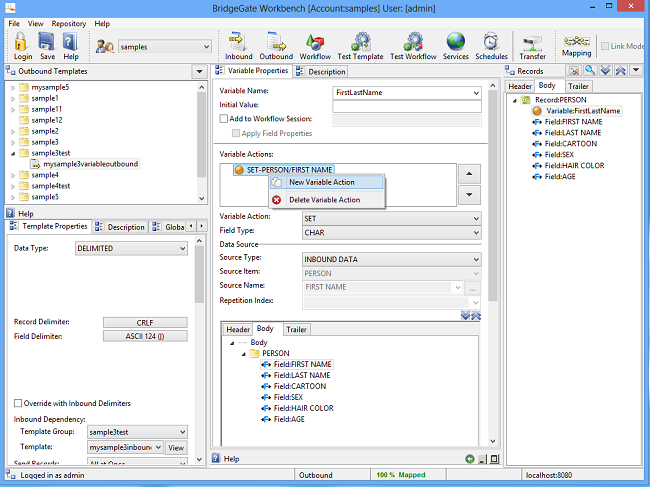Select Field:HAIR COLOR in Records panel
650x487 pixels.
[x=574, y=165]
